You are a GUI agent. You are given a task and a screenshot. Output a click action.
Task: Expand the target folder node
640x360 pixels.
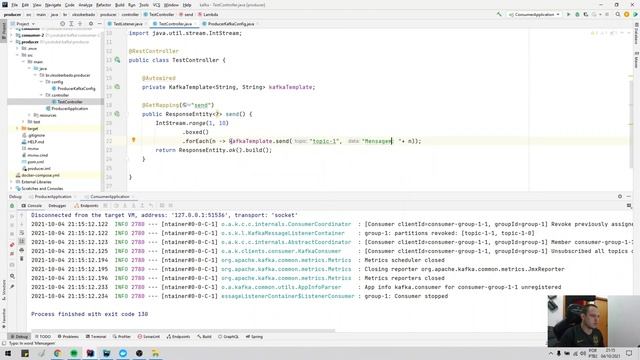click(x=18, y=129)
